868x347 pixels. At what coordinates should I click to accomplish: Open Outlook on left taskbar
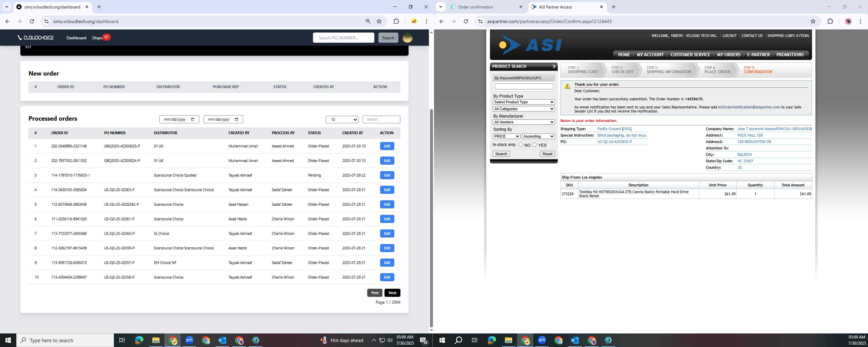[222, 340]
